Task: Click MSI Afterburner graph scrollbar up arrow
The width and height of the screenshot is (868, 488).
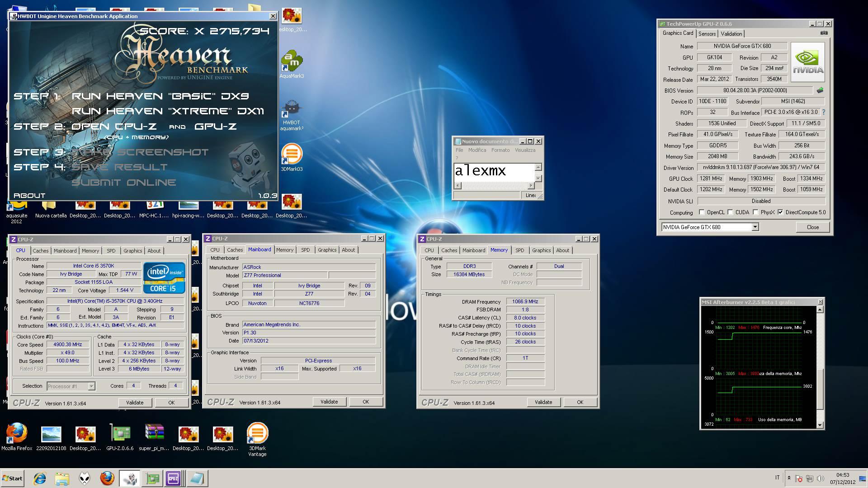Action: (x=820, y=310)
